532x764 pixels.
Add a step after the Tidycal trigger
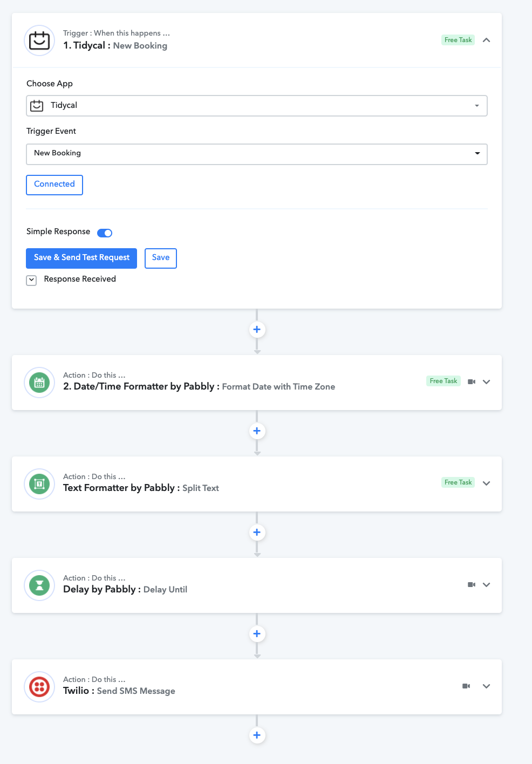pyautogui.click(x=257, y=330)
